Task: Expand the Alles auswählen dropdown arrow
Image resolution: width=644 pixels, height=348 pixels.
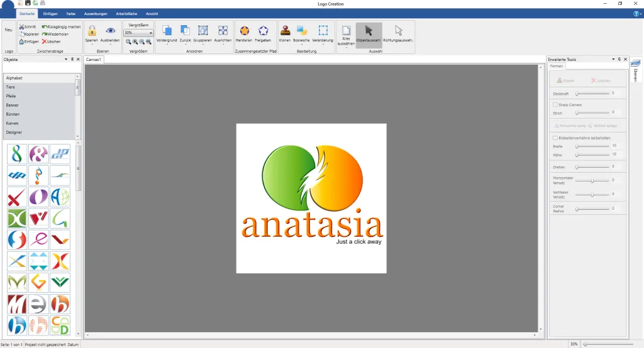Action: [x=347, y=48]
